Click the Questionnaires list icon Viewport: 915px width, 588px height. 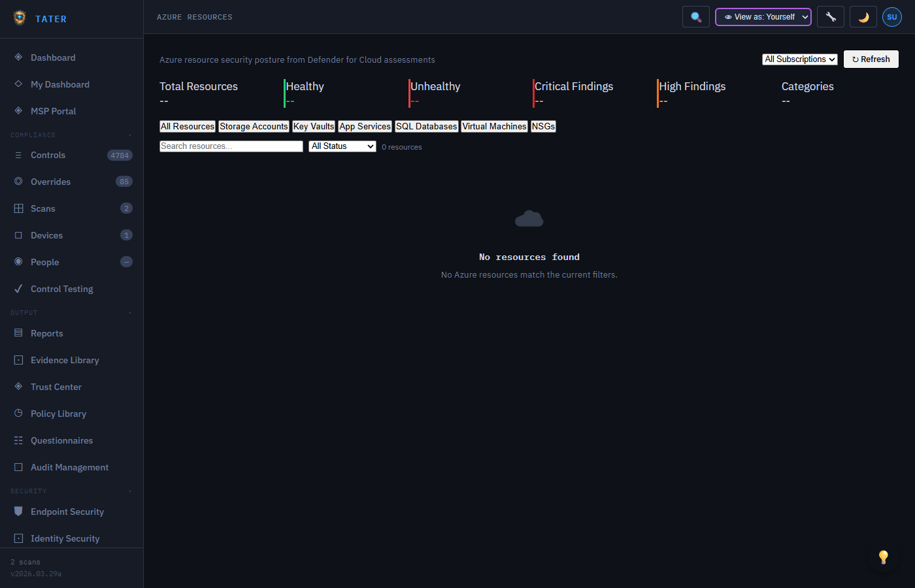click(x=18, y=440)
